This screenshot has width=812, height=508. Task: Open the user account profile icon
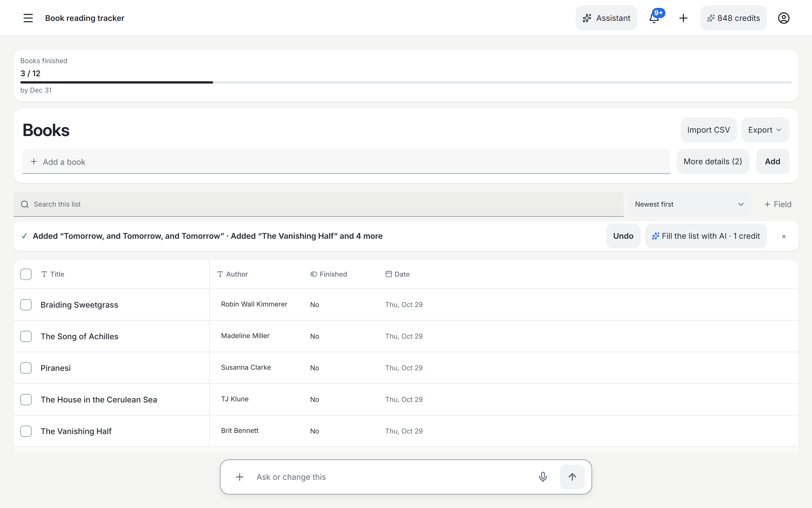(x=784, y=18)
